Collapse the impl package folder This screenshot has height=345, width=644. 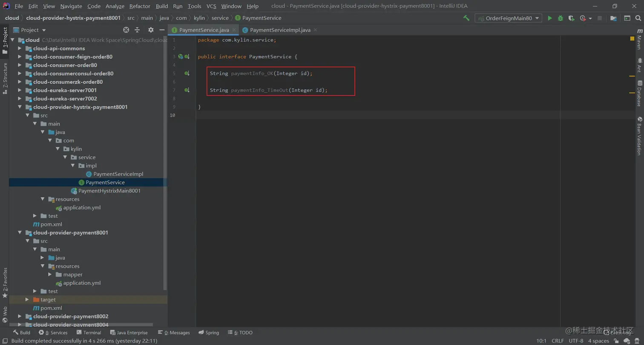tap(73, 165)
